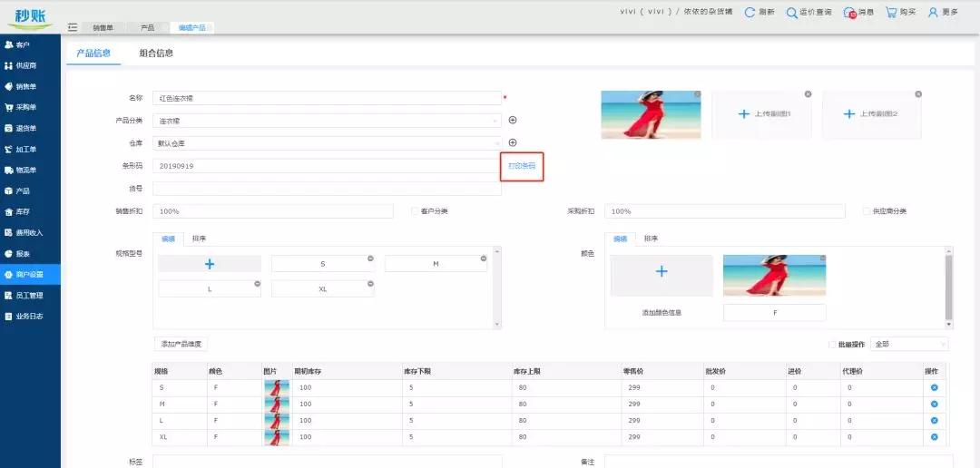Remove size S from 规格型号
The width and height of the screenshot is (980, 468).
(370, 258)
